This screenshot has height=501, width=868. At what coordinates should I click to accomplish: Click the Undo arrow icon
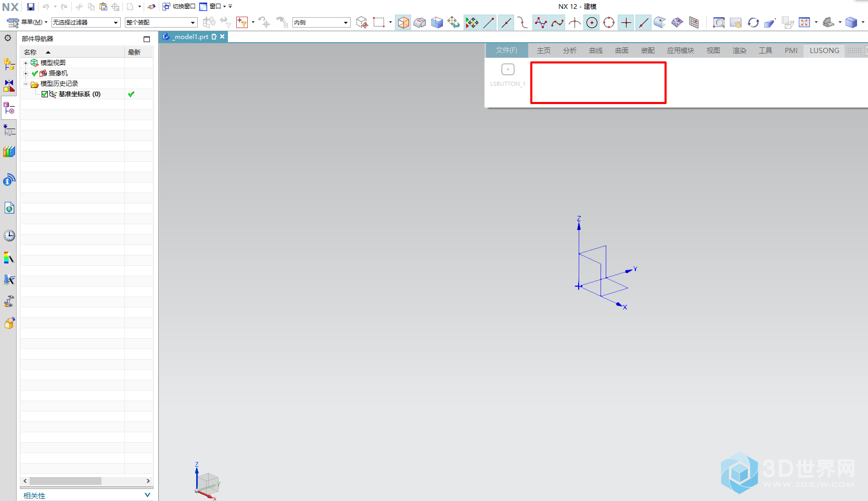[x=46, y=7]
